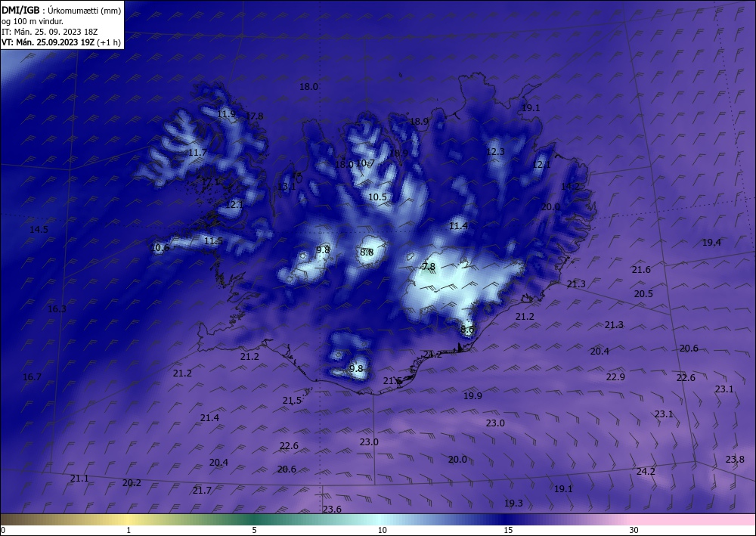Screen dimensions: 756x536
Task: Click the legend tick label '1'
Action: (129, 530)
